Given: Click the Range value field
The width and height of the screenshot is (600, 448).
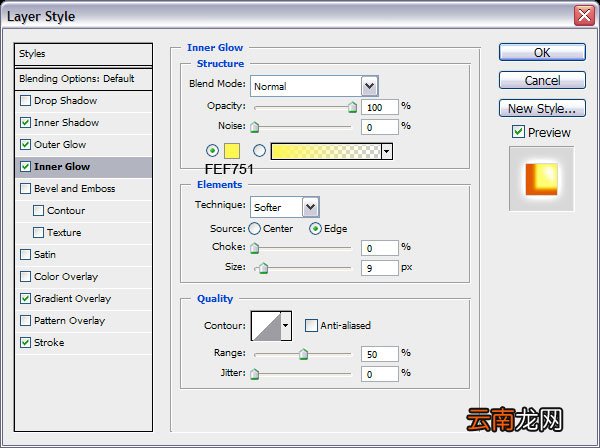Looking at the screenshot, I should (x=380, y=354).
